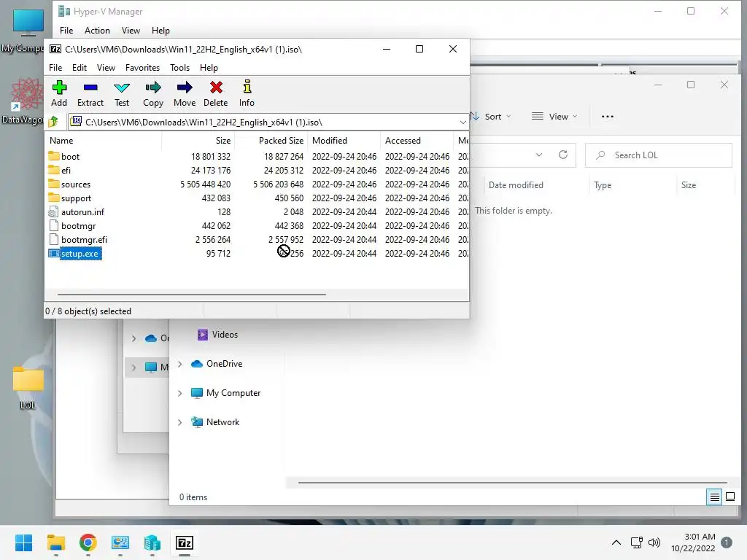Run the Test tool in 7-Zip
This screenshot has width=747, height=560.
click(122, 93)
